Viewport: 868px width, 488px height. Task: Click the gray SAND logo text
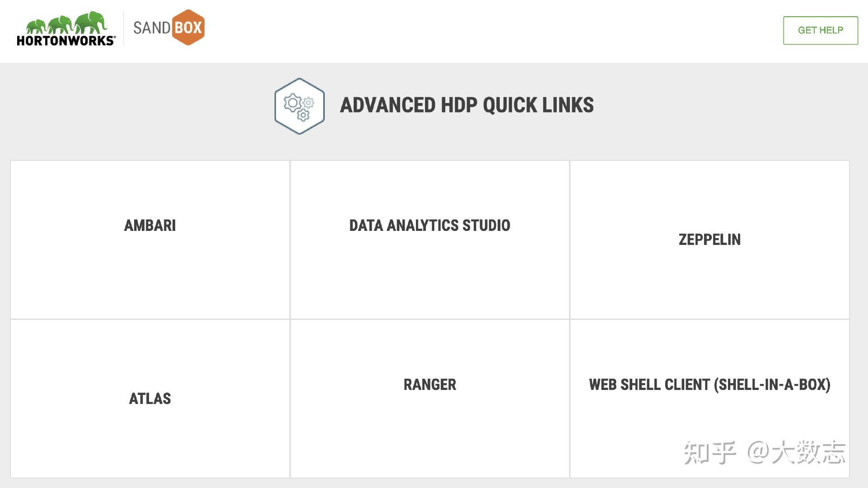pyautogui.click(x=152, y=28)
